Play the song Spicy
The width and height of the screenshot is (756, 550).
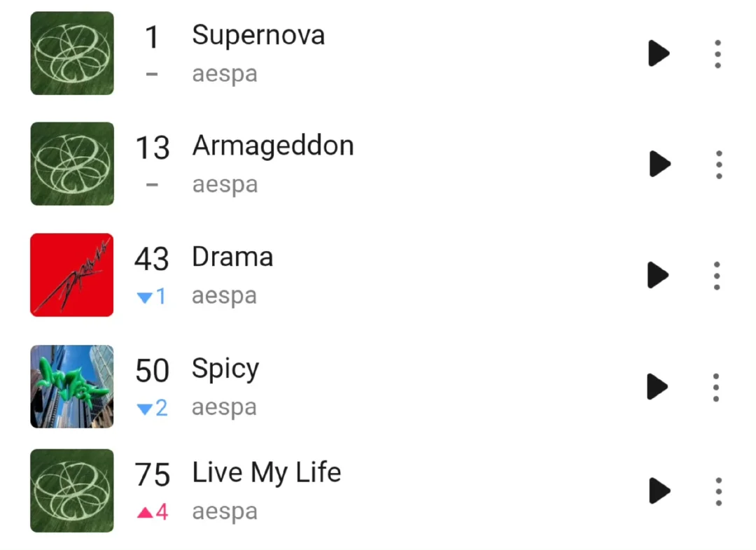(657, 386)
